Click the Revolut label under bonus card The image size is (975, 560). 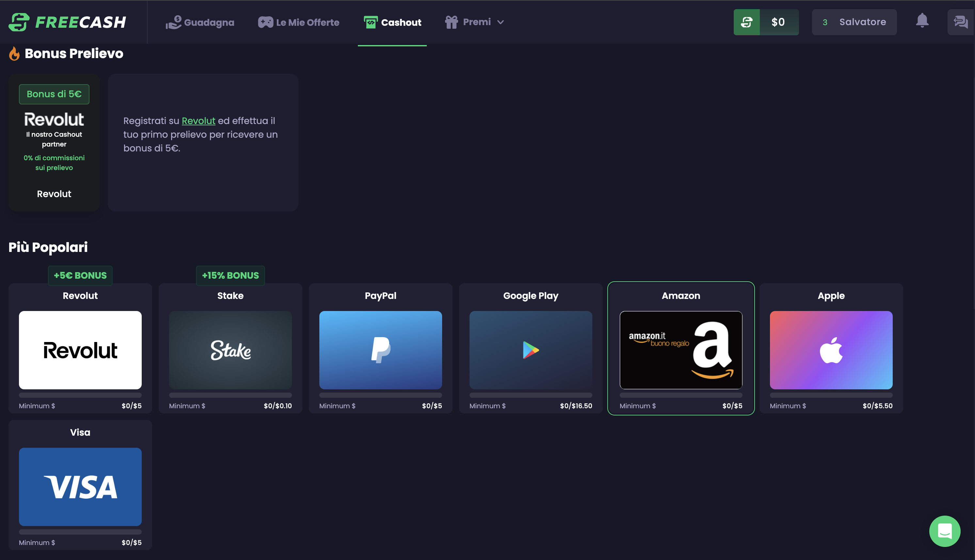pos(54,194)
